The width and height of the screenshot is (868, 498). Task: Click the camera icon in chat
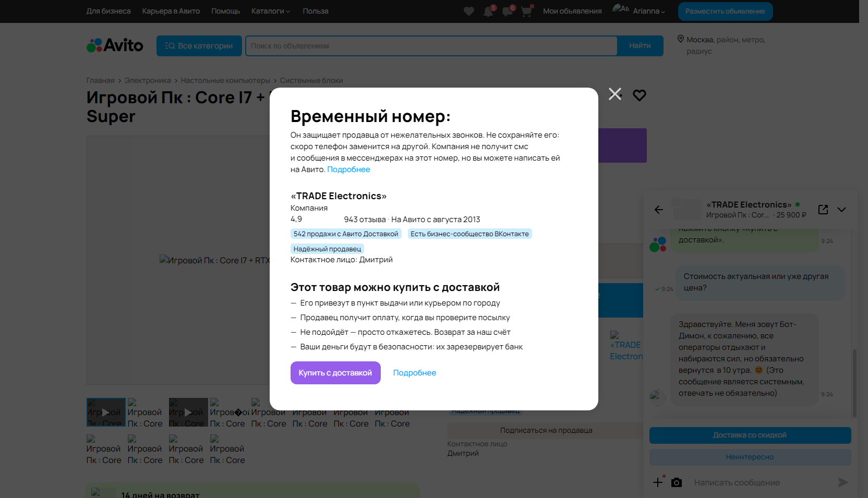click(677, 482)
